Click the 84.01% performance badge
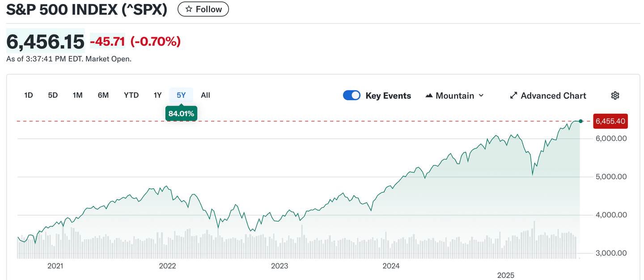 point(181,113)
